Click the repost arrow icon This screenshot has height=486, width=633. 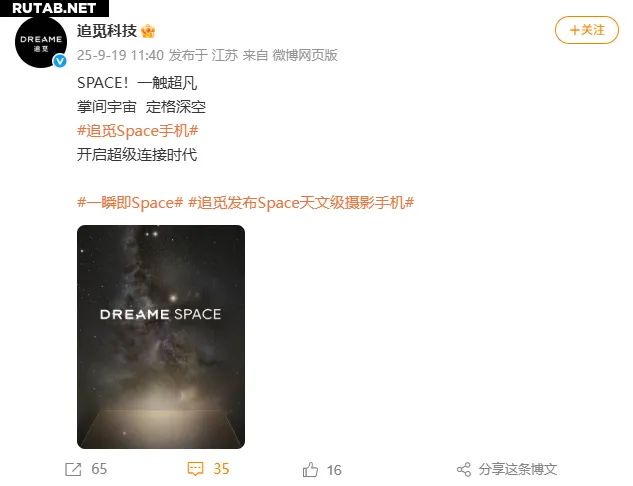pos(73,469)
